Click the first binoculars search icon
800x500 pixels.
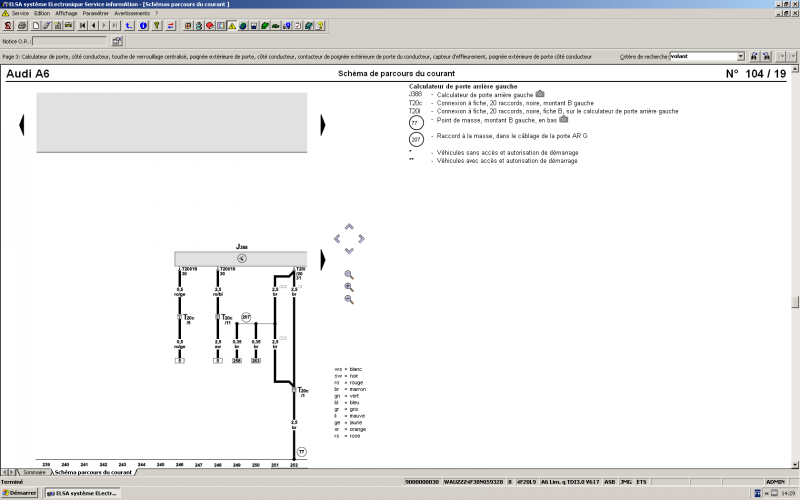[x=754, y=56]
